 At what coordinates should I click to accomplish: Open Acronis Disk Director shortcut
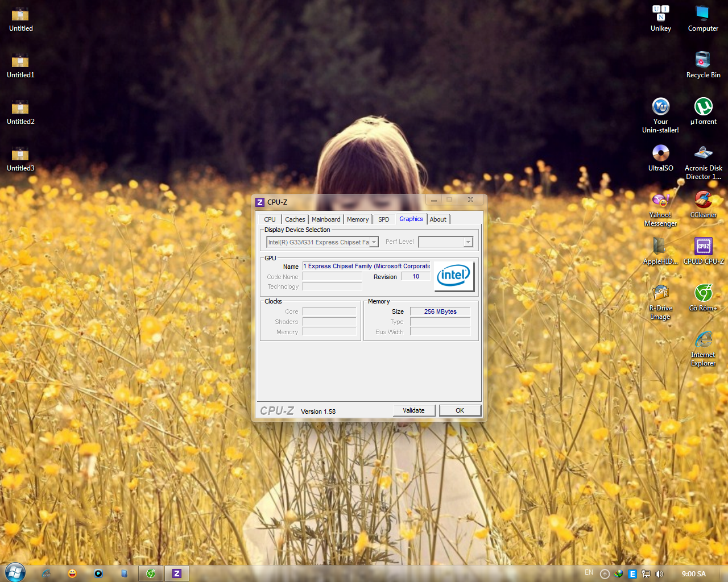pyautogui.click(x=704, y=162)
